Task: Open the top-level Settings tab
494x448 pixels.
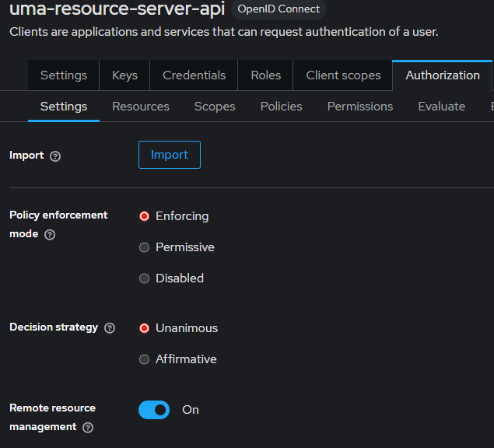Action: coord(64,75)
